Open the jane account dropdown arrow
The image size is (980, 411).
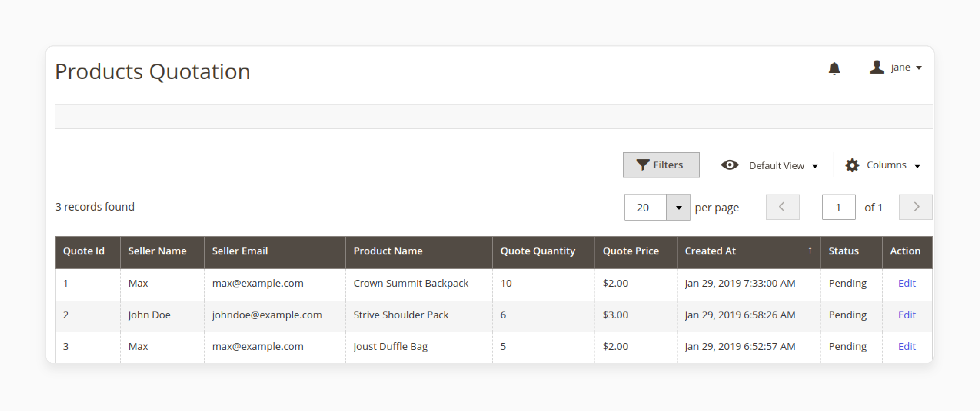(919, 68)
